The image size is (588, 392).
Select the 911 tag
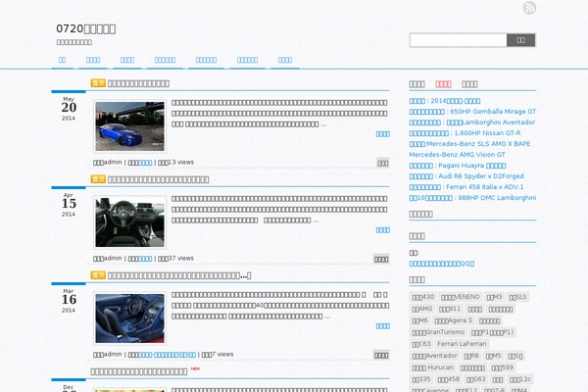pyautogui.click(x=450, y=309)
